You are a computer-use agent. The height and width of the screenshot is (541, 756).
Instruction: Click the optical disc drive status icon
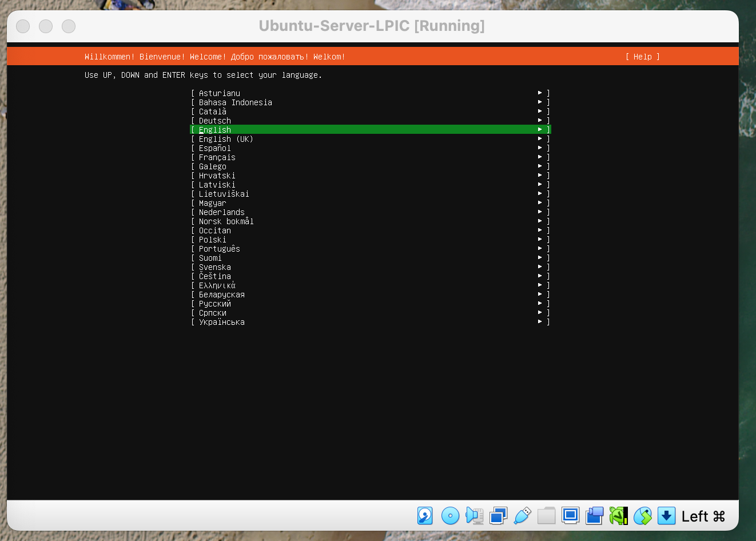(x=450, y=516)
